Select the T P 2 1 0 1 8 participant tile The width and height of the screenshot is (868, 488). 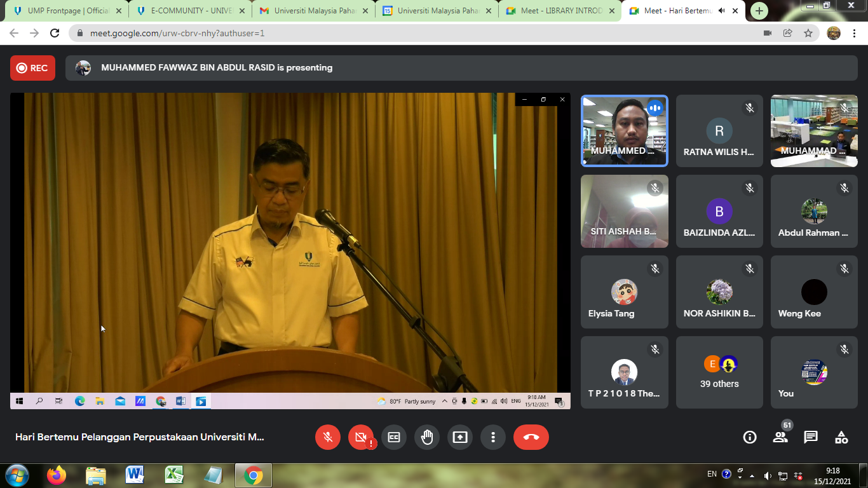click(625, 372)
